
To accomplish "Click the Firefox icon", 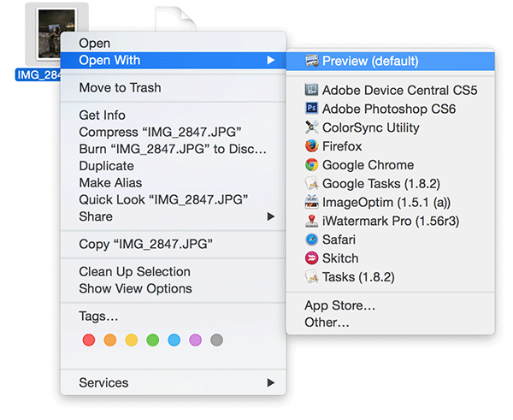I will pos(311,146).
